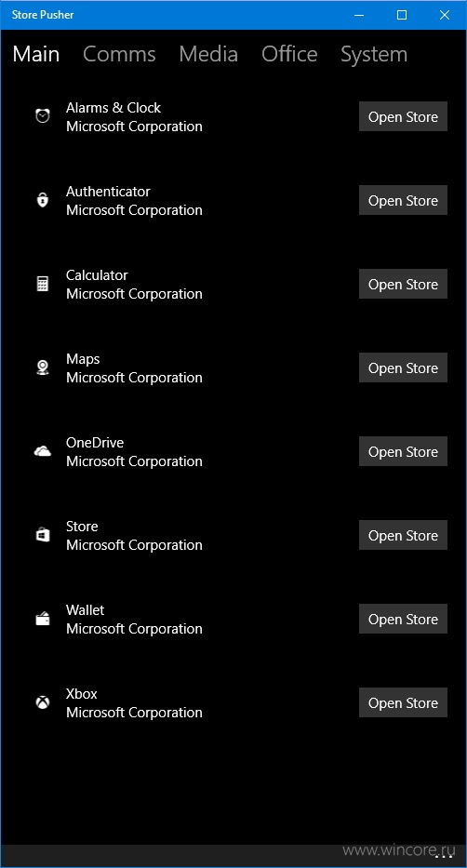Click the Authenticator padlock icon
Viewport: 467px width, 868px height.
43,200
